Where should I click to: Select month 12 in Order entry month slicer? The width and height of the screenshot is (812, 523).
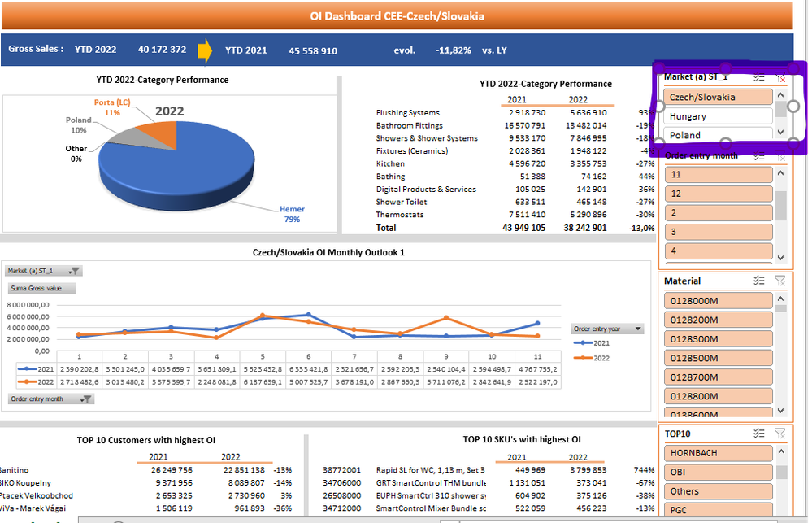click(x=719, y=194)
